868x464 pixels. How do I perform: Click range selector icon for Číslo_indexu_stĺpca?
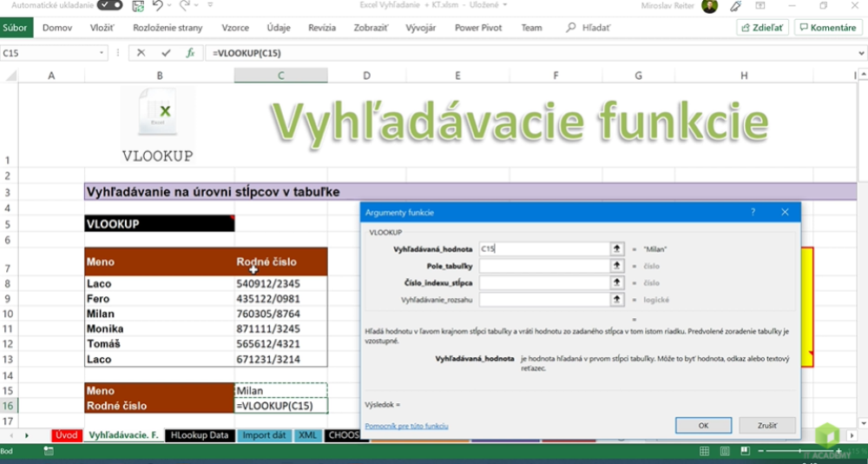[x=617, y=282]
